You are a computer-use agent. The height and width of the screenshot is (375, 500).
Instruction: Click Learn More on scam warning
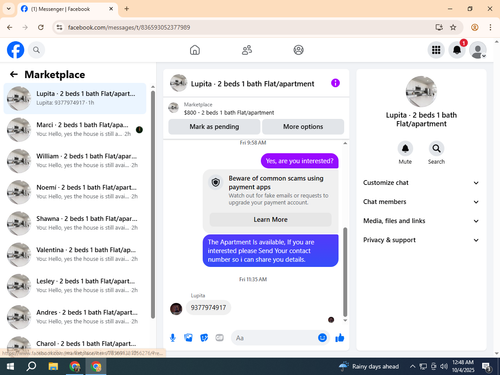coord(270,220)
